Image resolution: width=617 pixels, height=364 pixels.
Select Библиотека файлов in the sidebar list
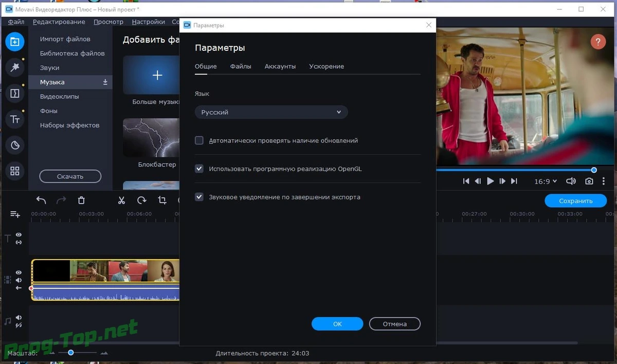(72, 53)
